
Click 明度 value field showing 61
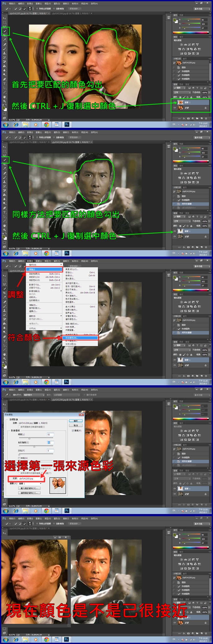click(x=50, y=435)
